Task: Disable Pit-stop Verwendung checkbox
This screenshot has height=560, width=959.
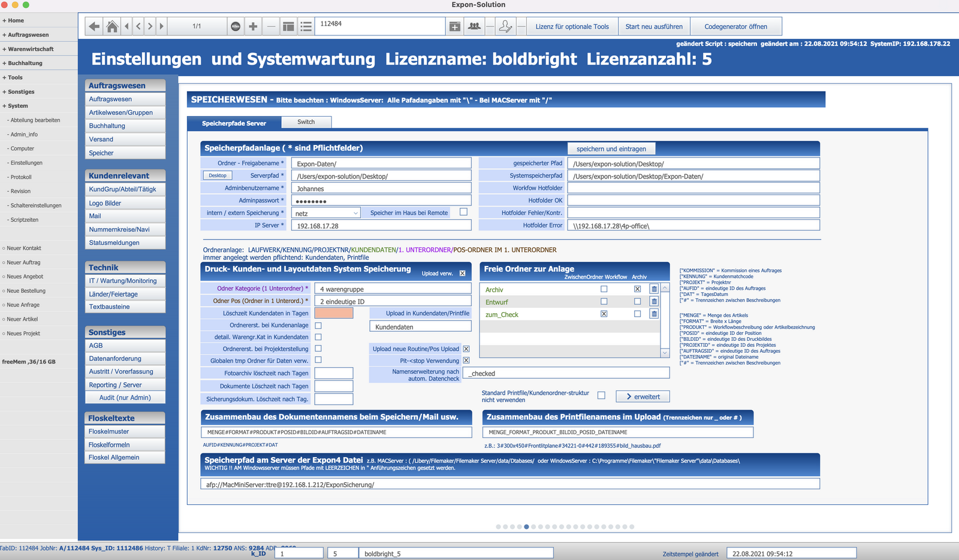Action: 466,361
